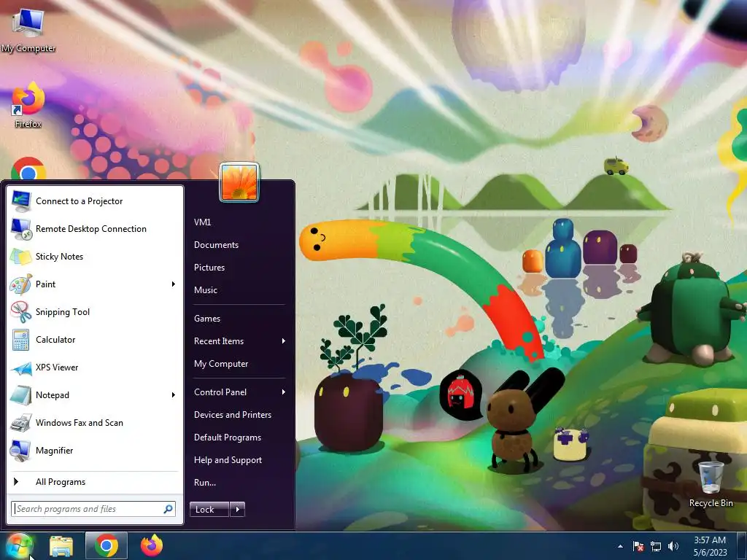
Task: Click the user account flower picture
Action: coord(239,182)
